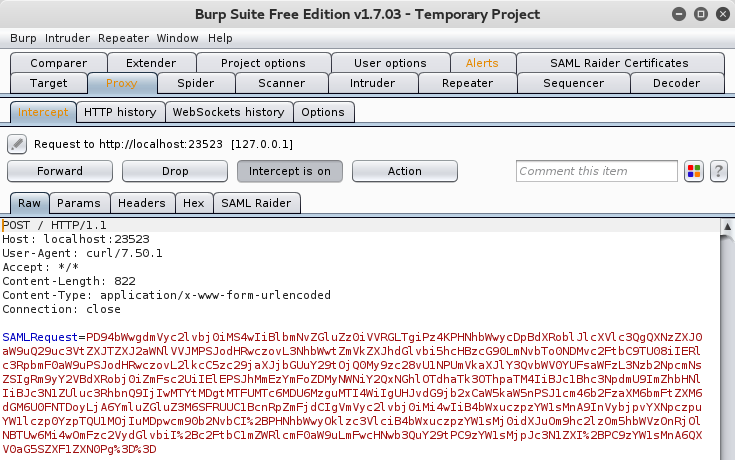Click the SAMLRequest parameter name

coord(40,338)
